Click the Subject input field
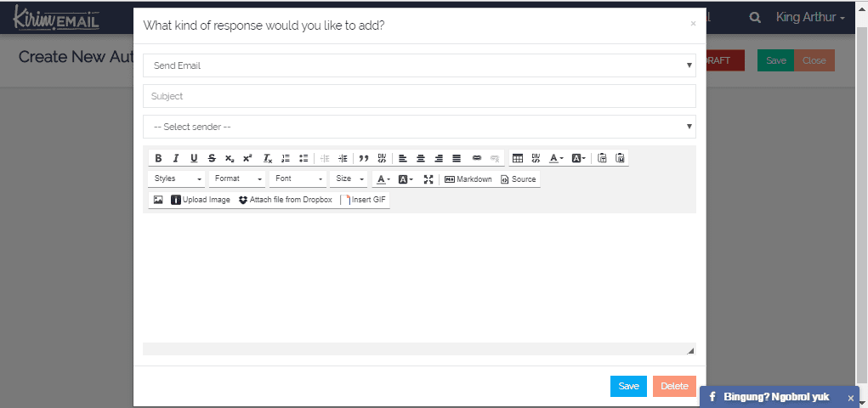This screenshot has width=868, height=408. (419, 96)
